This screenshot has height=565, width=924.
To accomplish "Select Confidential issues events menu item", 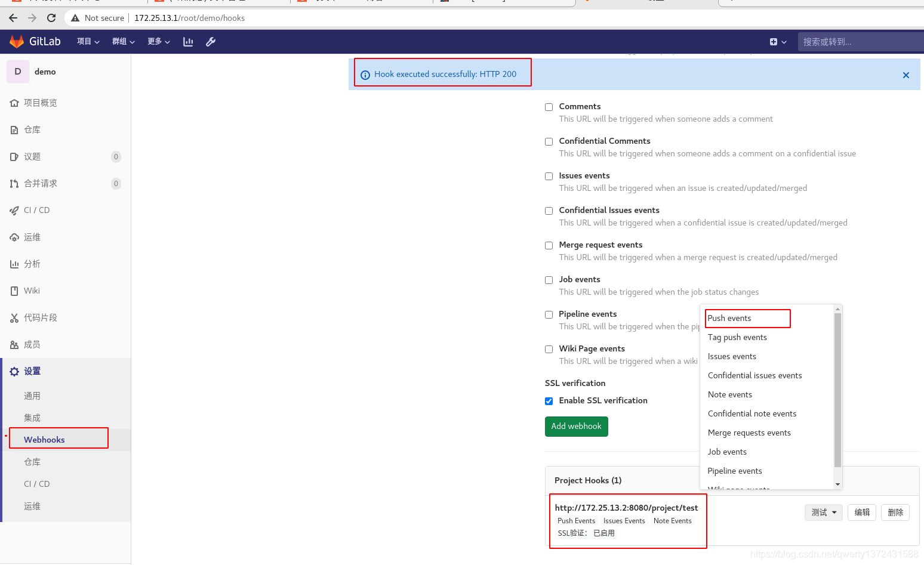I will click(x=754, y=376).
